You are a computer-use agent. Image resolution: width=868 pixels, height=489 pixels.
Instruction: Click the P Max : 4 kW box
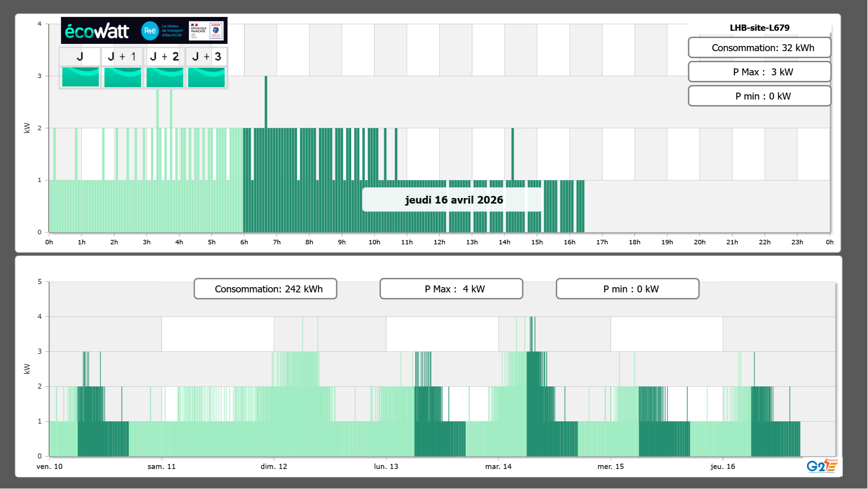click(451, 289)
